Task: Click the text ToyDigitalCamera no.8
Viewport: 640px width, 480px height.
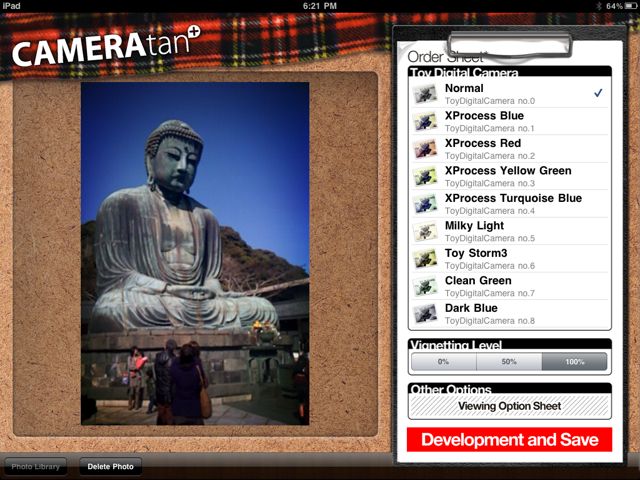Action: 490,321
